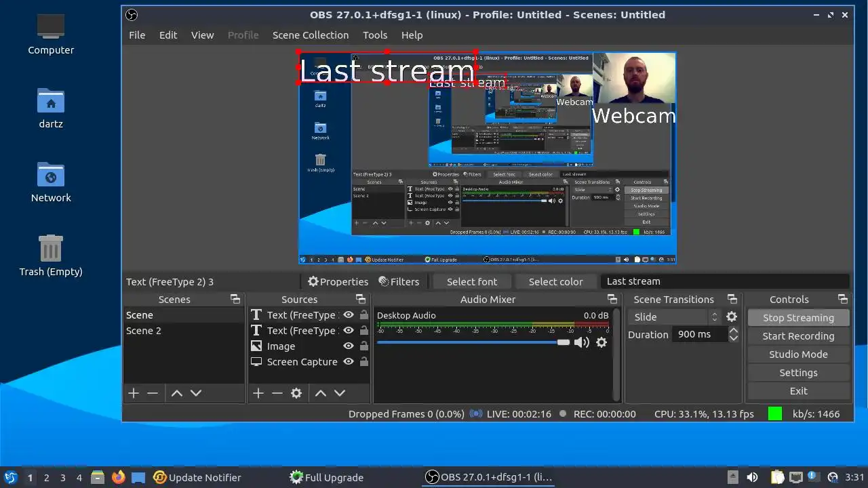This screenshot has width=868, height=488.
Task: Float the Audio Mixer dock via header icon
Action: [612, 299]
